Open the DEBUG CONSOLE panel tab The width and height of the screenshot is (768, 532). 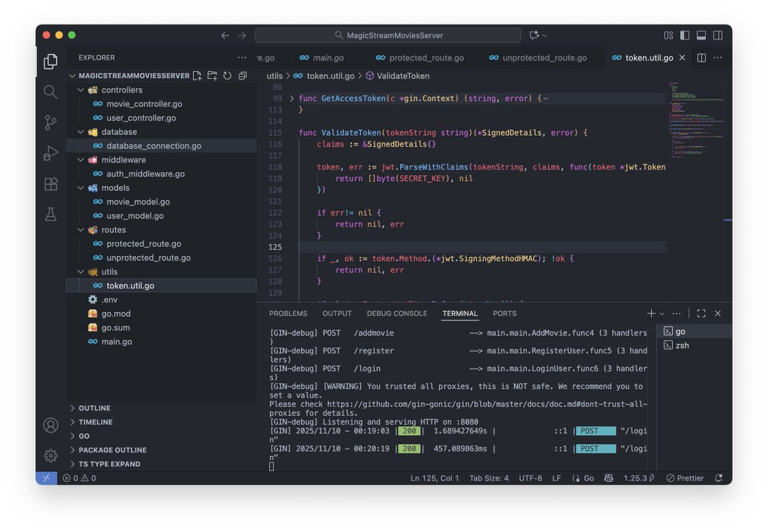tap(397, 313)
